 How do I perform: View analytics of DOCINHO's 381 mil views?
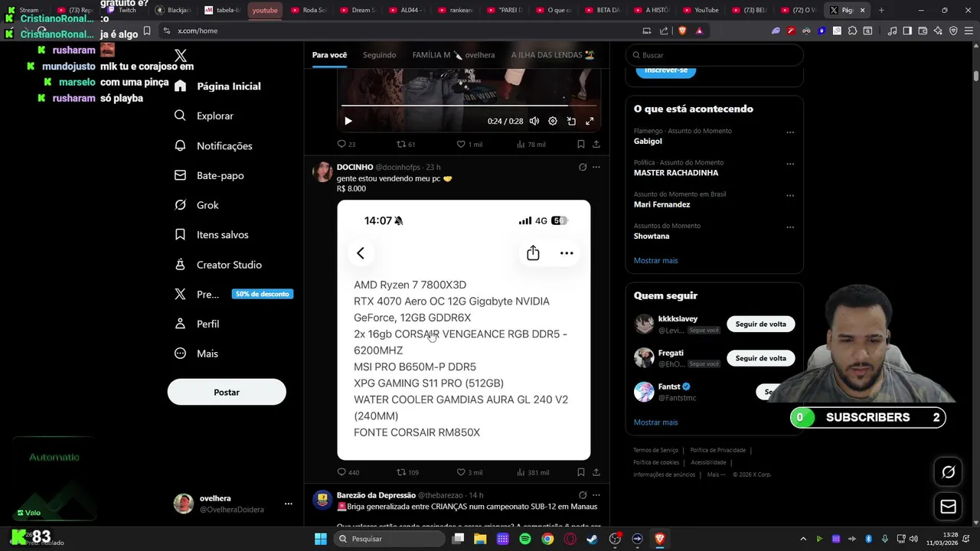pos(533,472)
